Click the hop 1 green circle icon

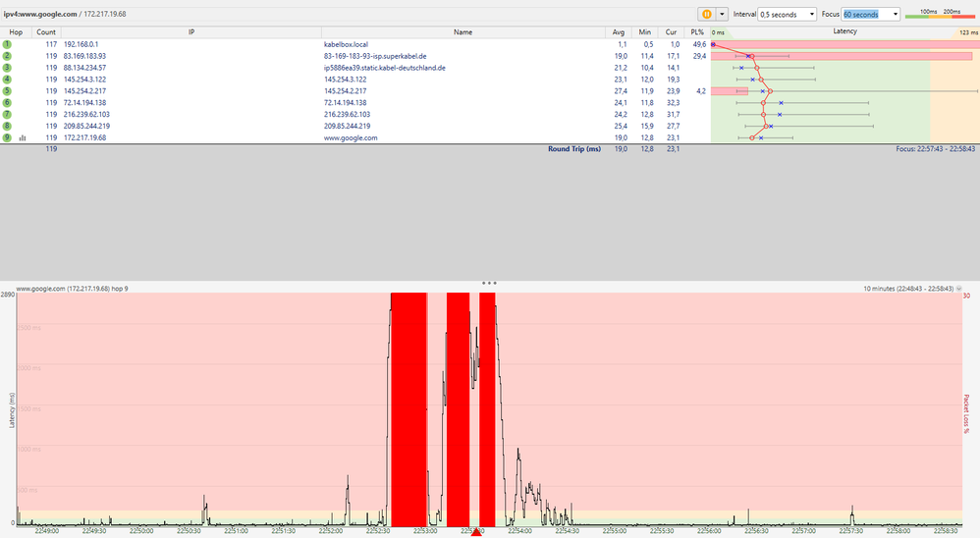click(7, 44)
